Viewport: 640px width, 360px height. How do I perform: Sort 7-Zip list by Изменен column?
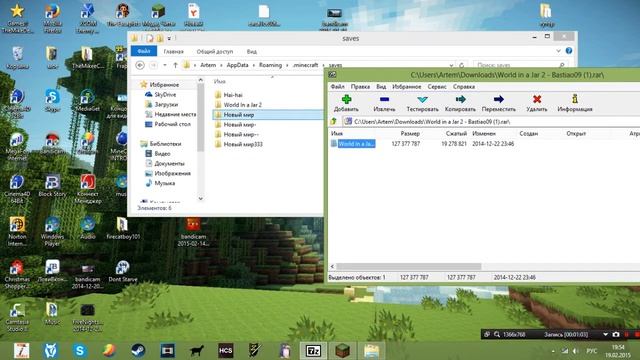point(484,133)
